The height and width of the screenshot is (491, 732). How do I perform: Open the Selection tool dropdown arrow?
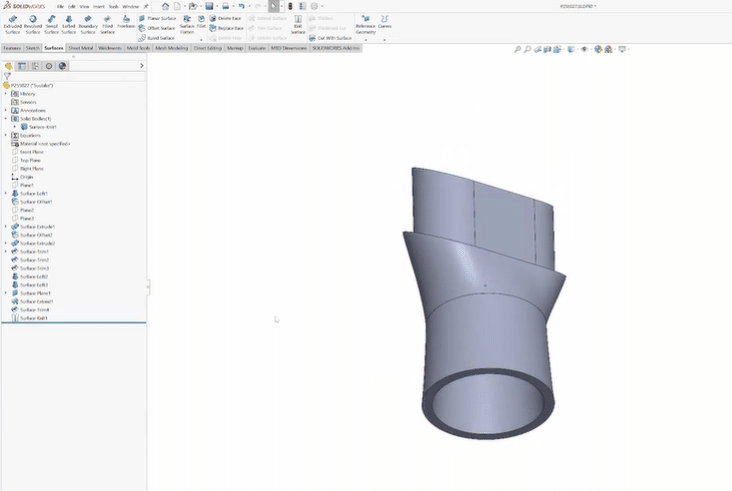coord(281,6)
